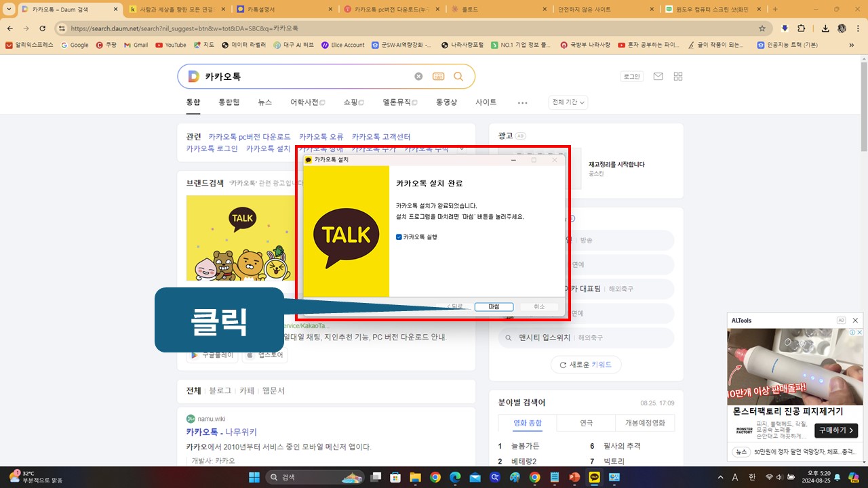
Task: Clear the Daum search field with X icon
Action: (418, 77)
